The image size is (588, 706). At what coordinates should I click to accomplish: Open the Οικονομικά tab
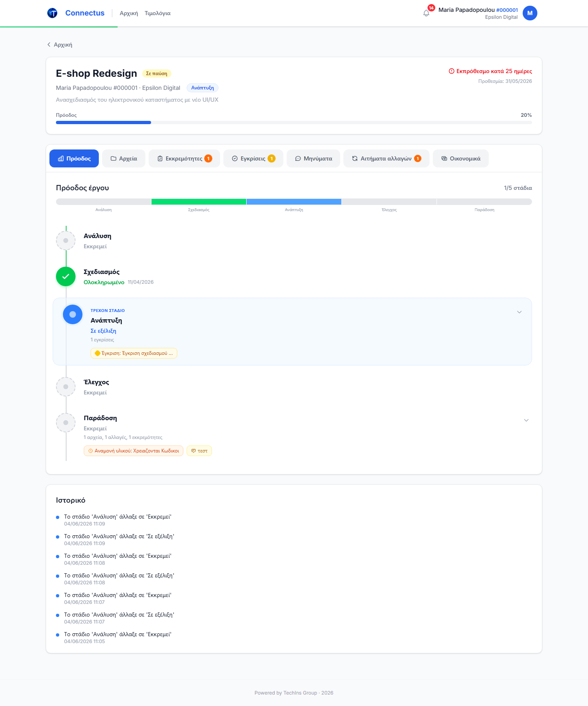pos(461,158)
